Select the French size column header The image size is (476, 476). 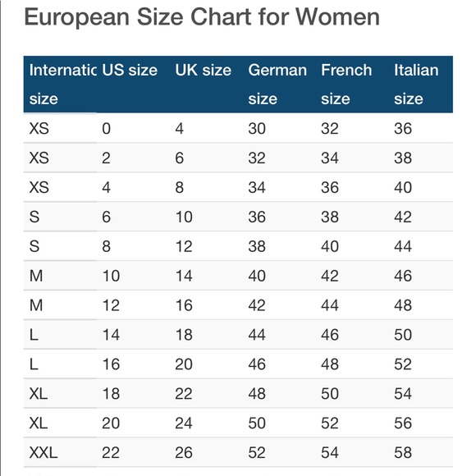coord(346,84)
